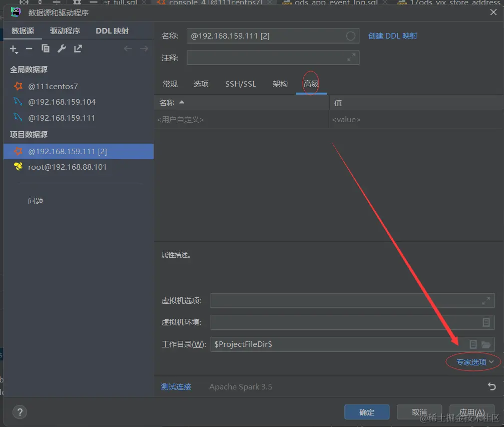This screenshot has height=427, width=504.
Task: Click the revert changes arrow icon
Action: [x=491, y=386]
